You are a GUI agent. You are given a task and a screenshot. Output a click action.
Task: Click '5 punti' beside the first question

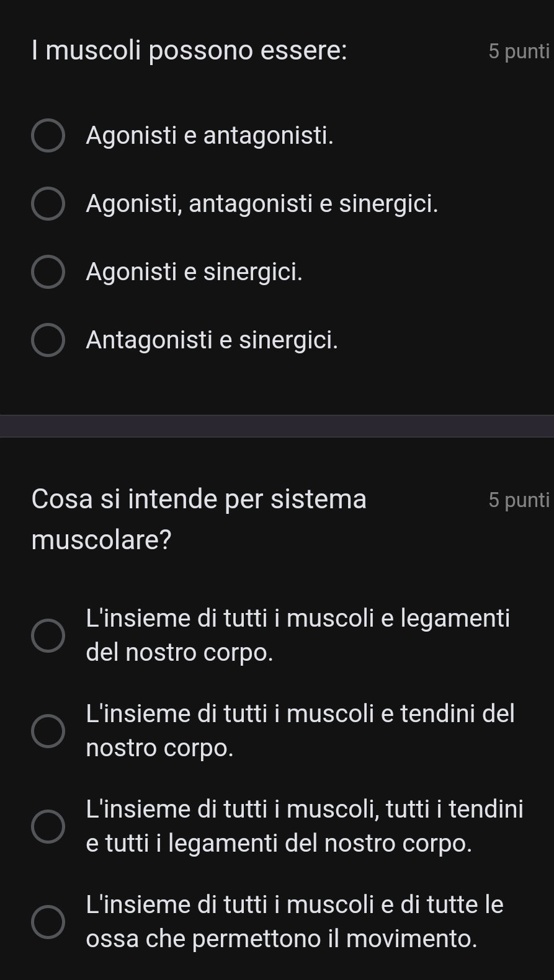click(519, 51)
